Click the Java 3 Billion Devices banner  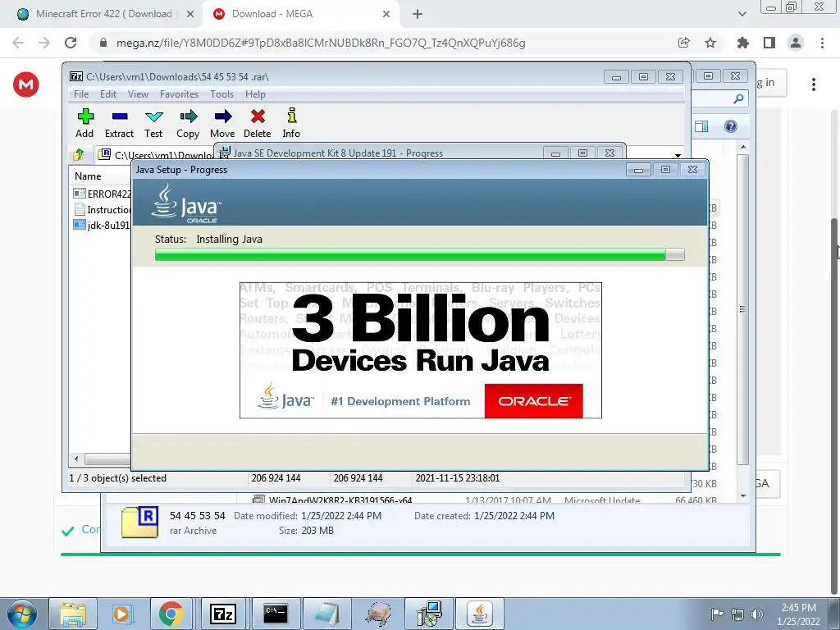[421, 350]
